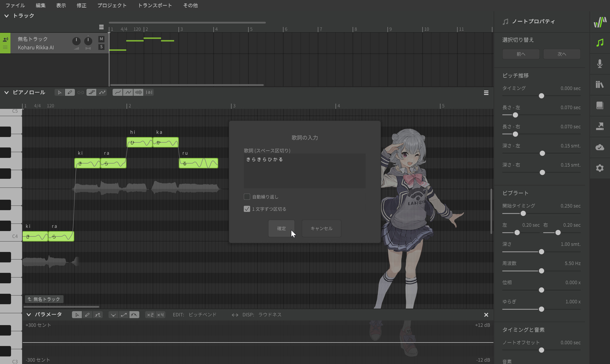Open the その他 menu
This screenshot has width=610, height=364.
pos(190,6)
